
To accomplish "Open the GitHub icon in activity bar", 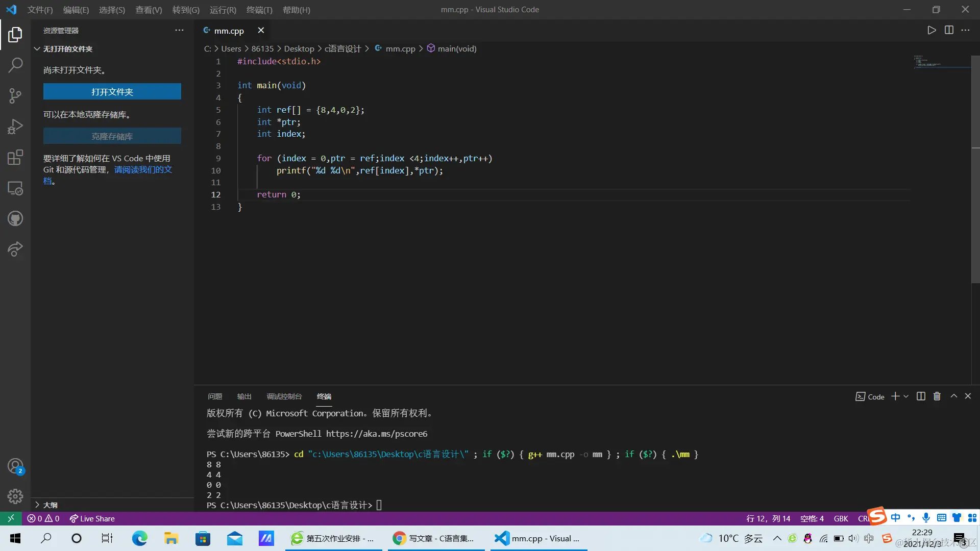I will tap(15, 219).
